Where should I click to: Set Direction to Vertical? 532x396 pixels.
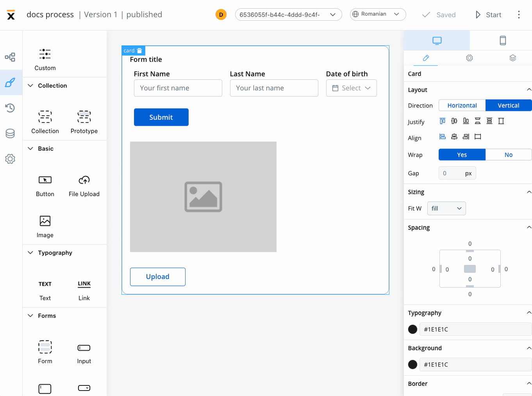pyautogui.click(x=509, y=105)
